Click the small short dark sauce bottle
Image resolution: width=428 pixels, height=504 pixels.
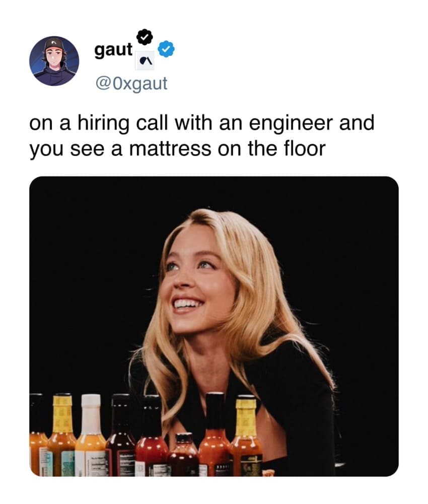click(184, 454)
